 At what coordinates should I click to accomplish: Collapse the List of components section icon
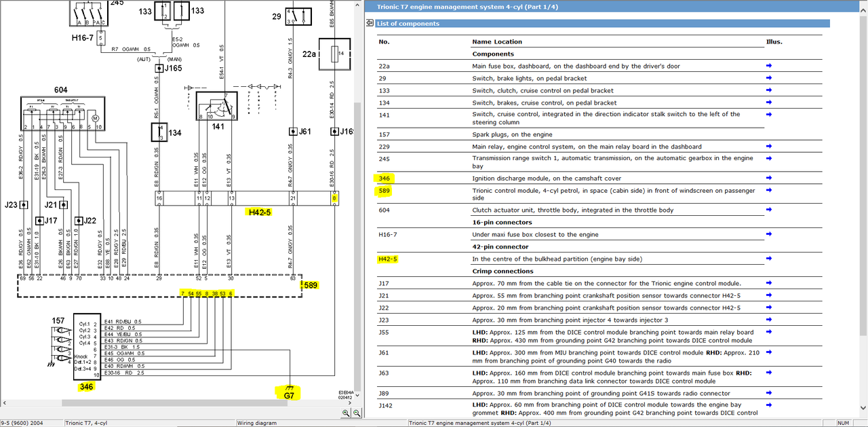[x=370, y=24]
